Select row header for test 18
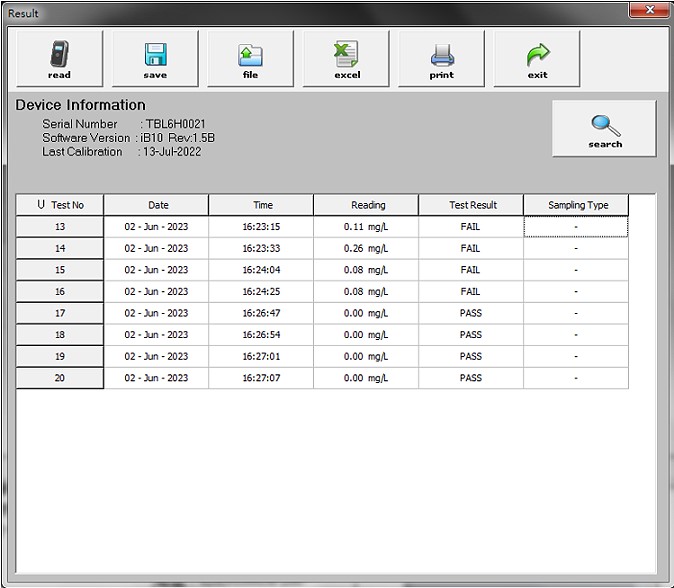The height and width of the screenshot is (588, 674). 60,334
